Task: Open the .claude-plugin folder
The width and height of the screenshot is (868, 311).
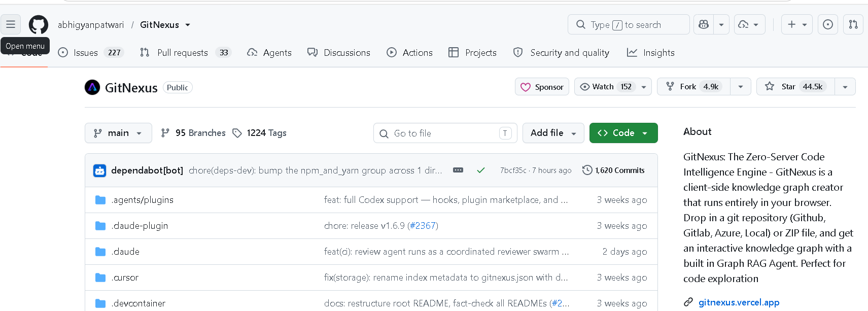Action: coord(140,226)
